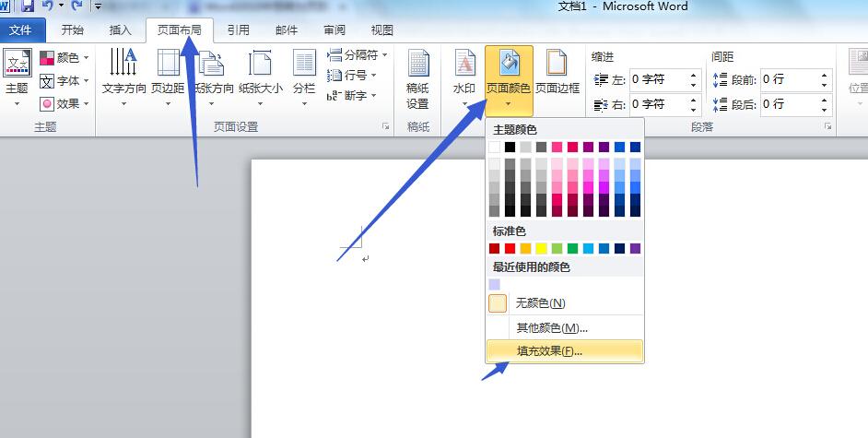Open the customize quick access toolbar arrow
The width and height of the screenshot is (868, 438).
(98, 6)
